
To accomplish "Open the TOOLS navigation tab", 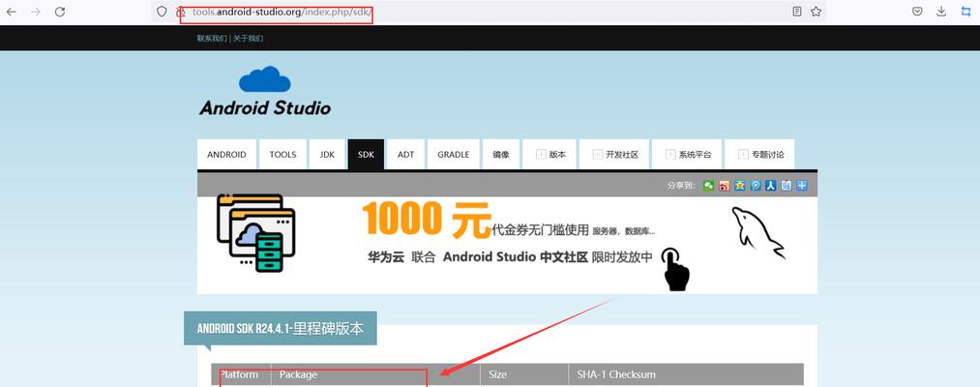I will pos(282,155).
